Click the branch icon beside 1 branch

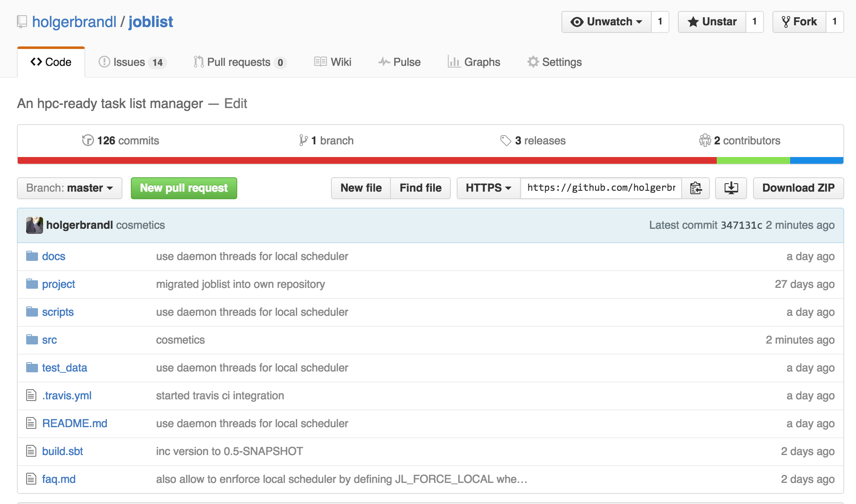point(303,141)
